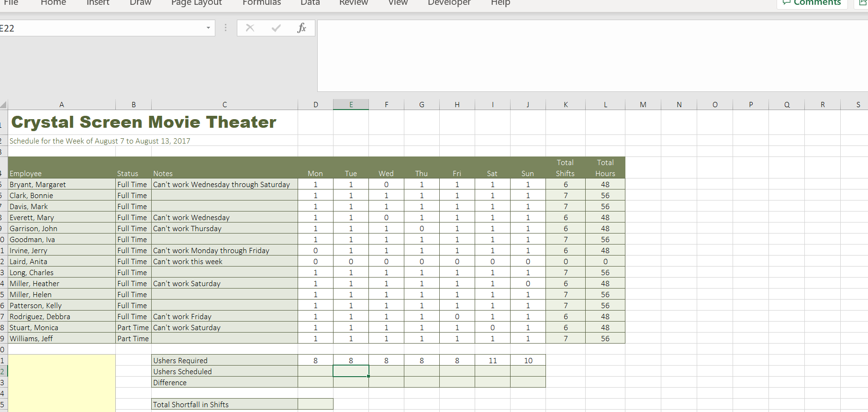Select column A header
Viewport: 868px width, 412px height.
click(62, 104)
